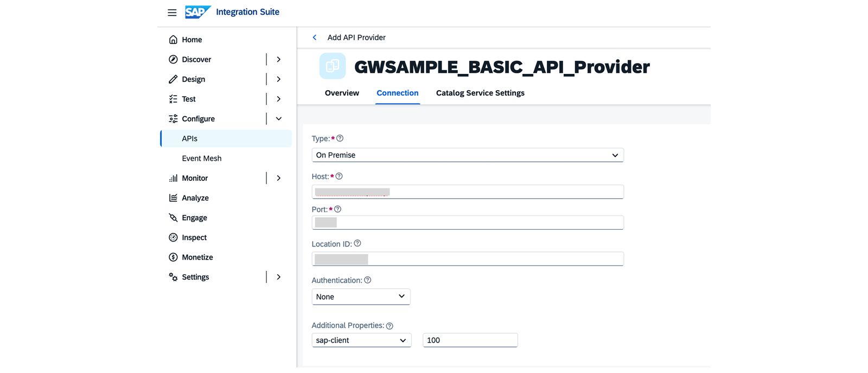Click the property value field showing 100
Screen dimensions: 868x373
pos(470,340)
